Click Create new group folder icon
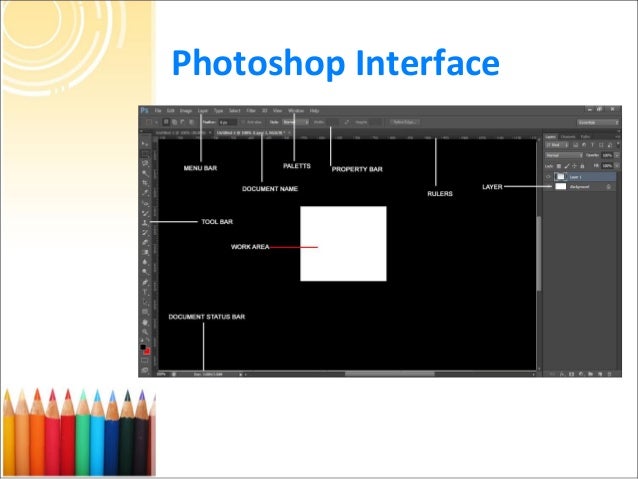Screen dimensions: 638x479 590,374
